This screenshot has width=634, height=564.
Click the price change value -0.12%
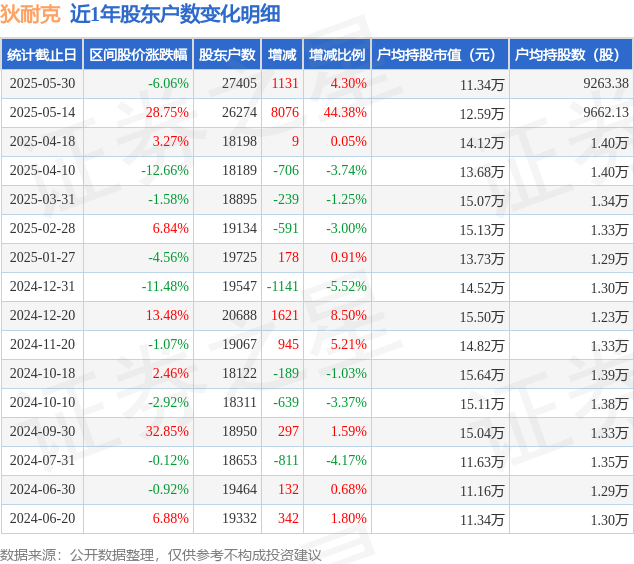(x=169, y=460)
